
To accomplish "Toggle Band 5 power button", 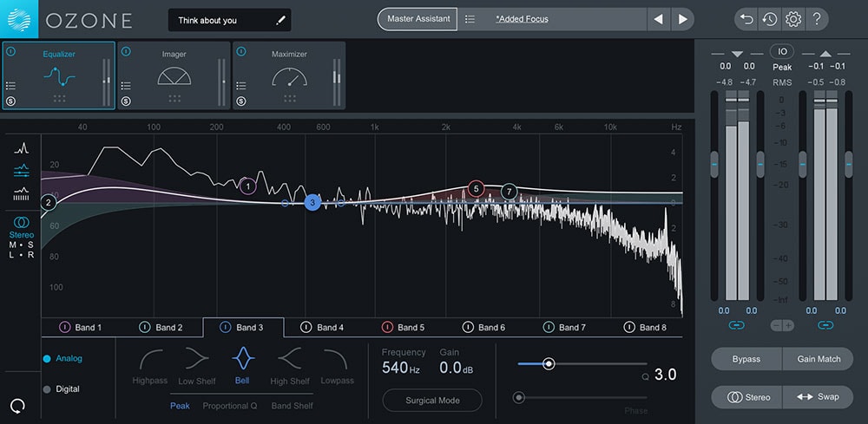I will [x=388, y=328].
